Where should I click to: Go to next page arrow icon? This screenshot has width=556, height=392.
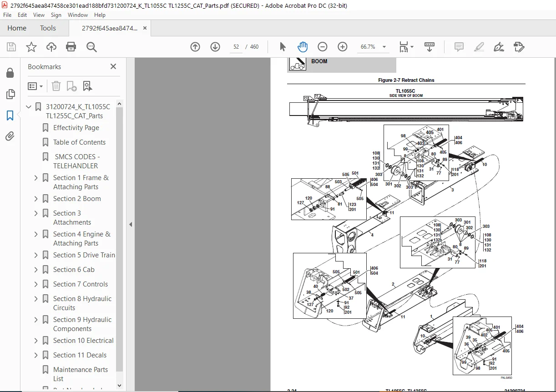coord(215,47)
